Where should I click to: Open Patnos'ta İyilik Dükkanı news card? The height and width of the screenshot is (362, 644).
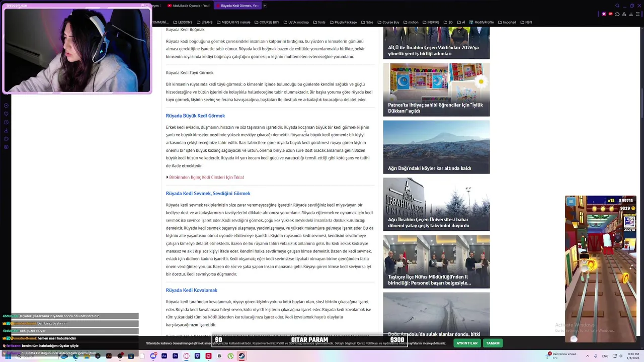[436, 89]
